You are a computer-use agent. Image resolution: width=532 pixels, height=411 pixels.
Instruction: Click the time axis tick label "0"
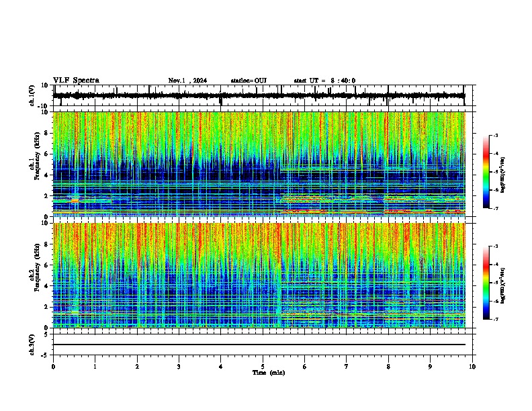[53, 367]
